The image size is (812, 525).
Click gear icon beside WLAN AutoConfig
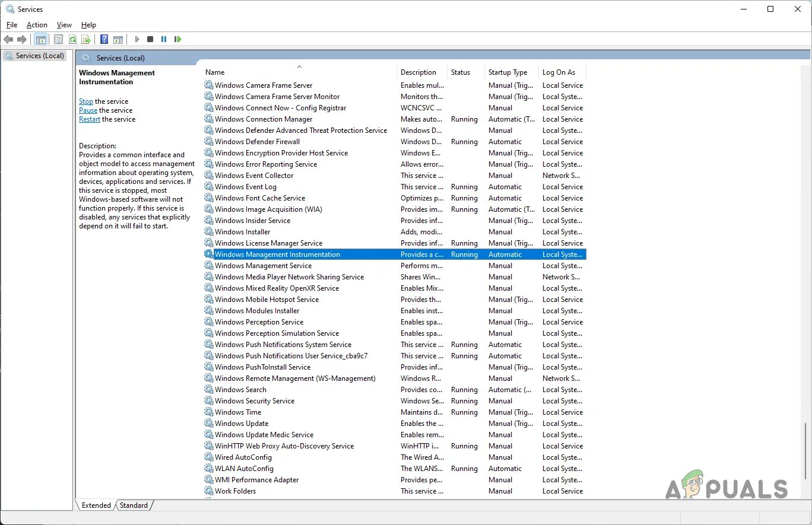coord(209,469)
